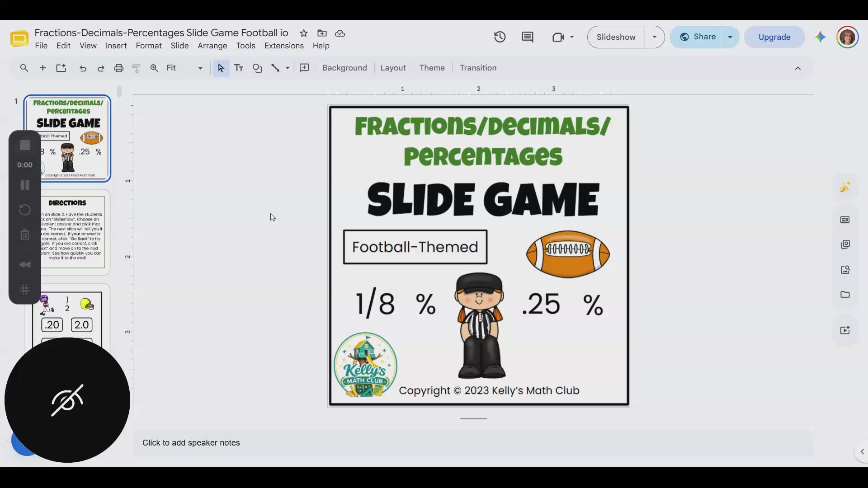868x488 pixels.
Task: Open the Format menu
Action: click(149, 46)
